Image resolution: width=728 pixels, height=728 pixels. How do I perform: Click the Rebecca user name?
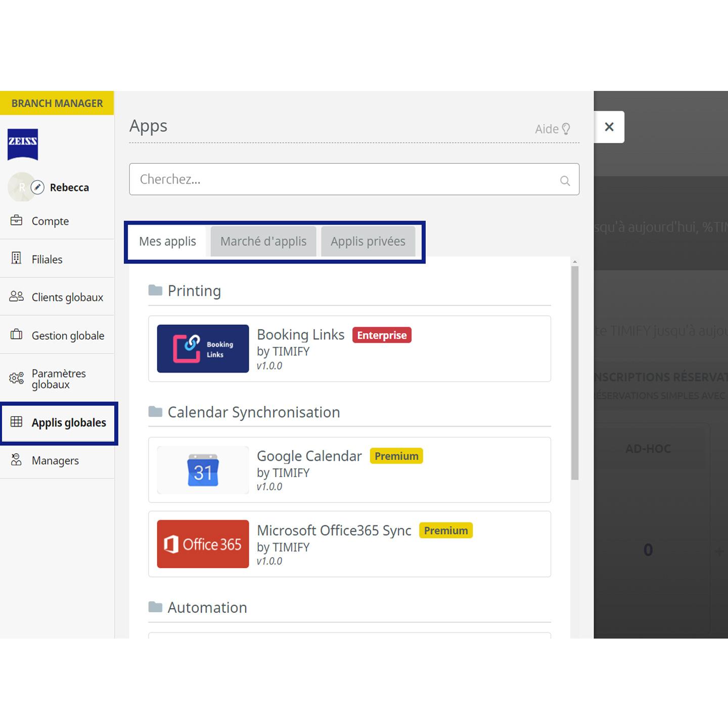click(69, 188)
